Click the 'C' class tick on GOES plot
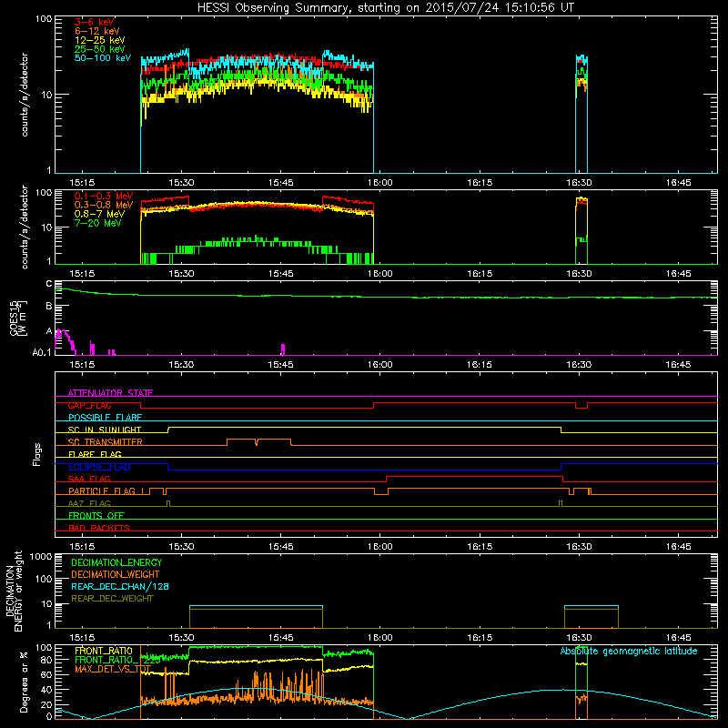This screenshot has width=728, height=728. click(49, 284)
